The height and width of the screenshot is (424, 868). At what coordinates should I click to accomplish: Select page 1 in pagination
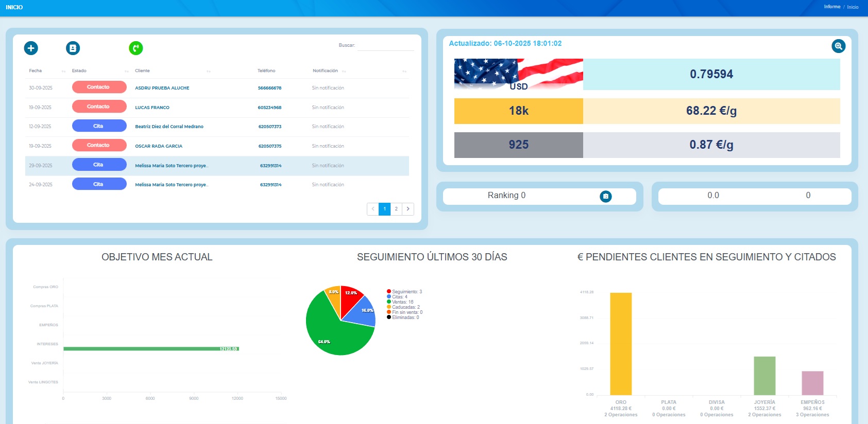click(384, 209)
